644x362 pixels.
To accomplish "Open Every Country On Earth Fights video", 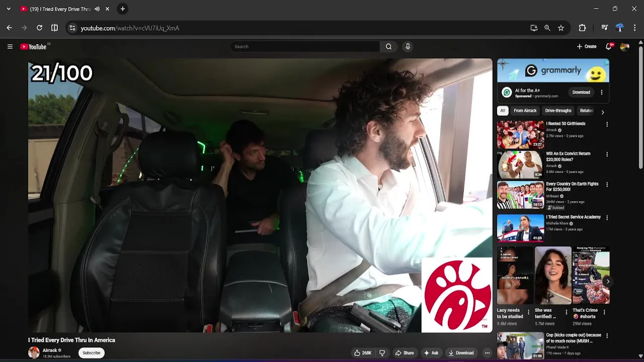I will click(521, 195).
